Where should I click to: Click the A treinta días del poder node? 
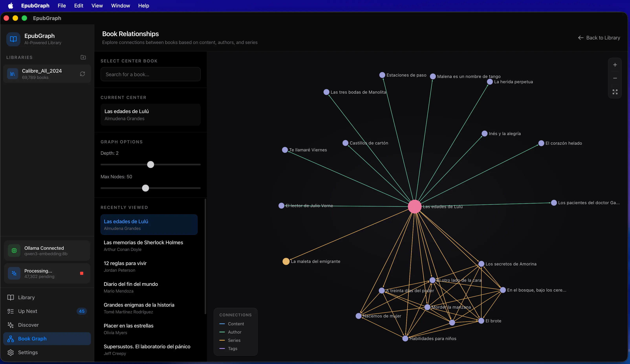[382, 291]
